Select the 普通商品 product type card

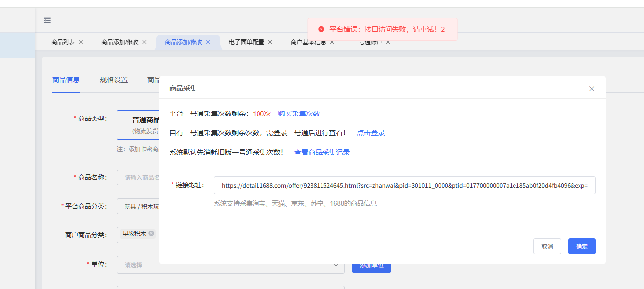coord(139,125)
